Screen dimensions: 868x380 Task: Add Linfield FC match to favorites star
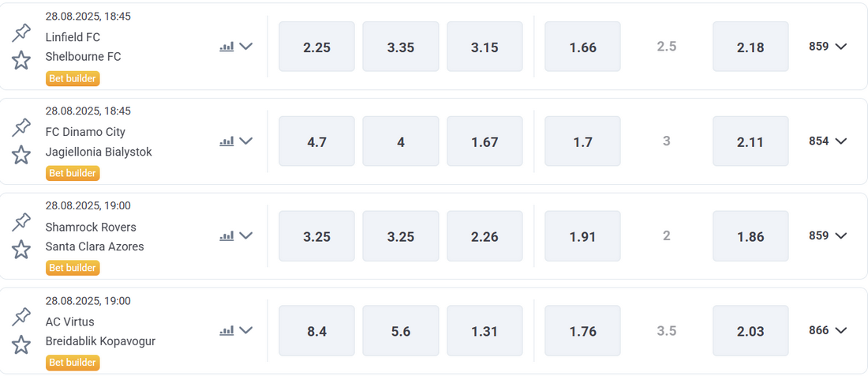point(21,60)
